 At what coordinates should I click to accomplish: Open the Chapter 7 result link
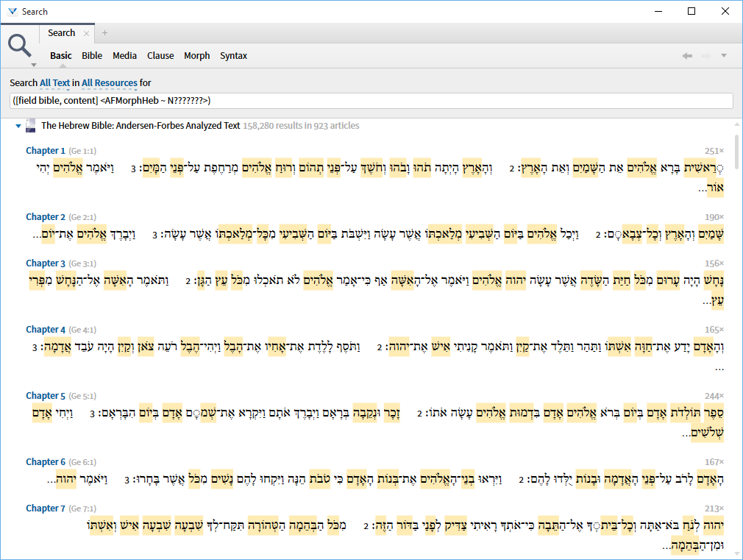(x=46, y=508)
